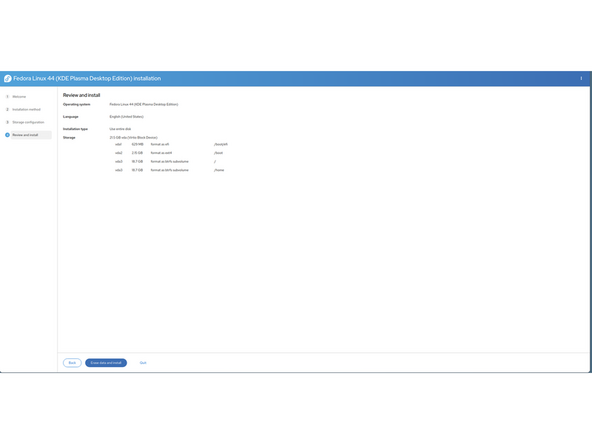
Task: Open the kebab options menu in header
Action: click(x=581, y=79)
